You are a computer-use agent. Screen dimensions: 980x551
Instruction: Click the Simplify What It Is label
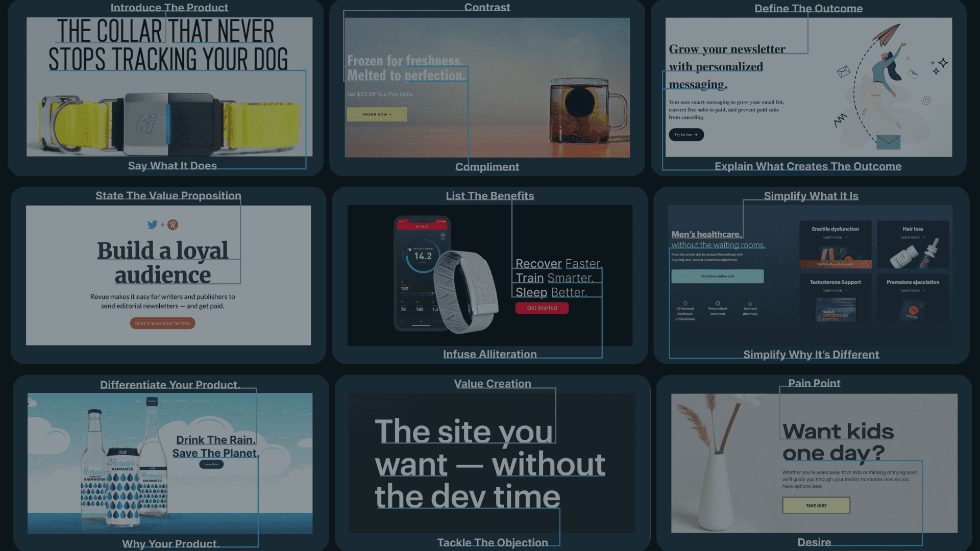click(811, 196)
